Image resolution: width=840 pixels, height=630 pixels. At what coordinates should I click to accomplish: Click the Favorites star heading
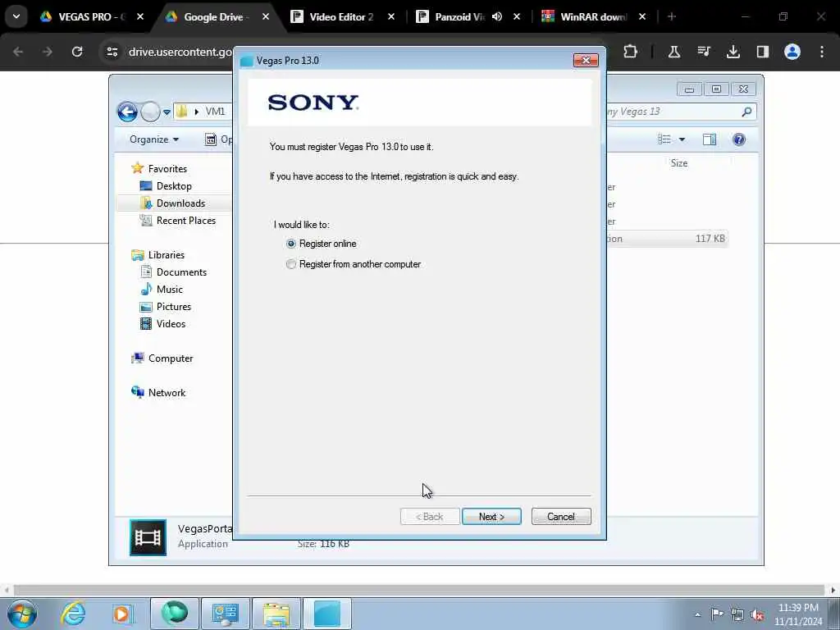167,169
